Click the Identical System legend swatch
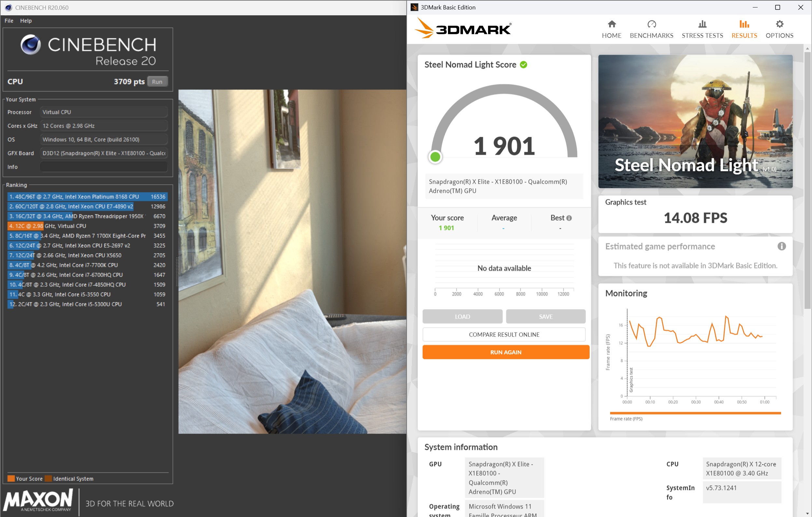This screenshot has height=517, width=812. (48, 479)
